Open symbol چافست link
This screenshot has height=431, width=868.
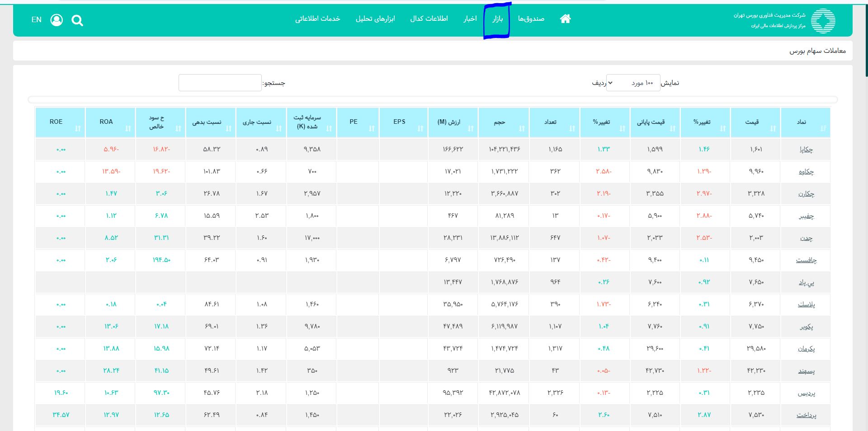(x=806, y=260)
